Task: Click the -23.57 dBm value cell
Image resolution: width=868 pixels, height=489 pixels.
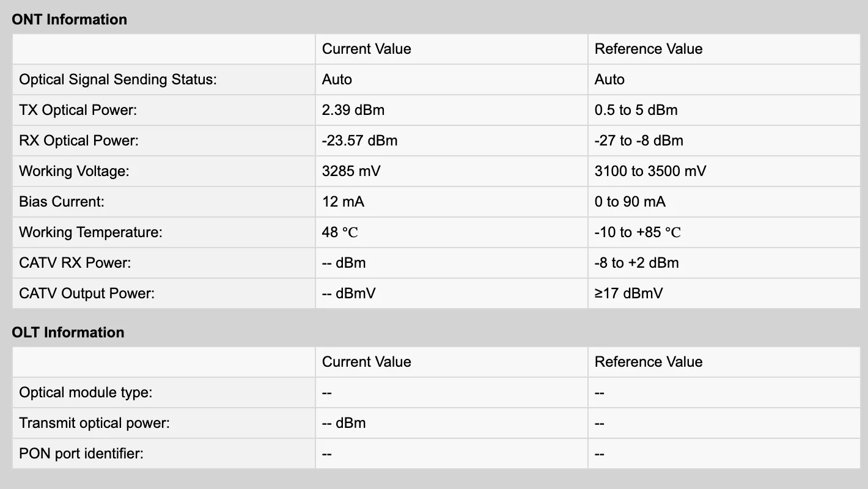Action: coord(359,141)
